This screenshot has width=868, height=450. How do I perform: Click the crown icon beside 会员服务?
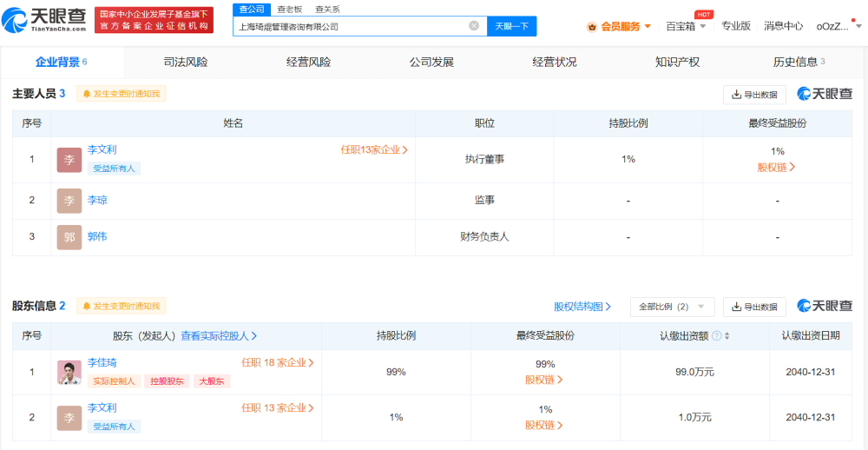pyautogui.click(x=592, y=27)
